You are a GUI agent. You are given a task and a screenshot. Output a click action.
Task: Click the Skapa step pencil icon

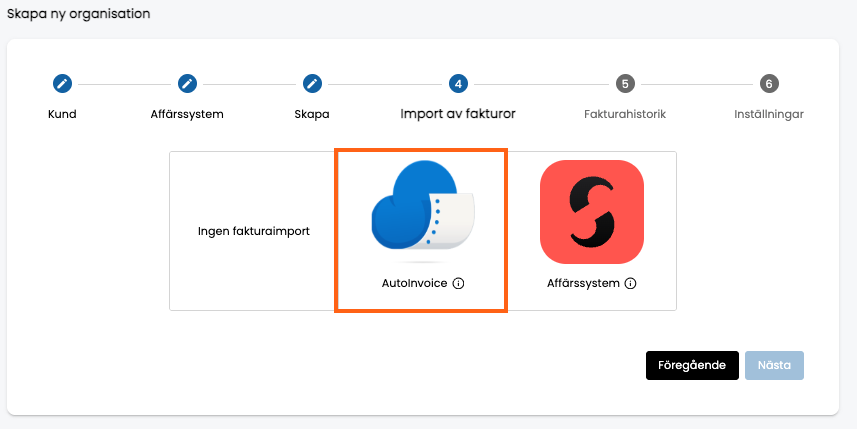pyautogui.click(x=312, y=84)
